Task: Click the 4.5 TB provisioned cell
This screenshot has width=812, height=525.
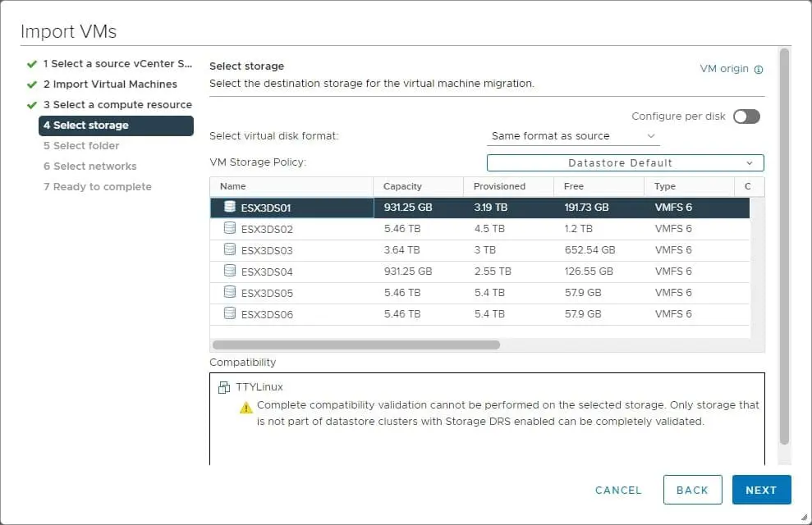Action: [489, 229]
